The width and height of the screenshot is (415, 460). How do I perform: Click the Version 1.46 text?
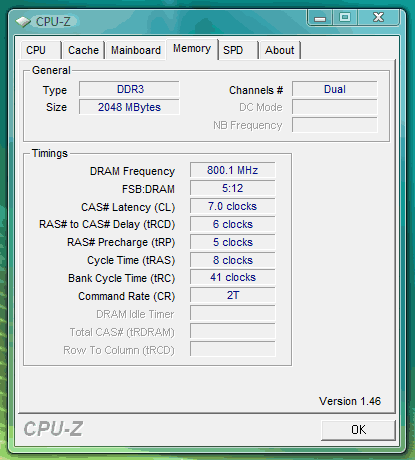click(x=350, y=401)
